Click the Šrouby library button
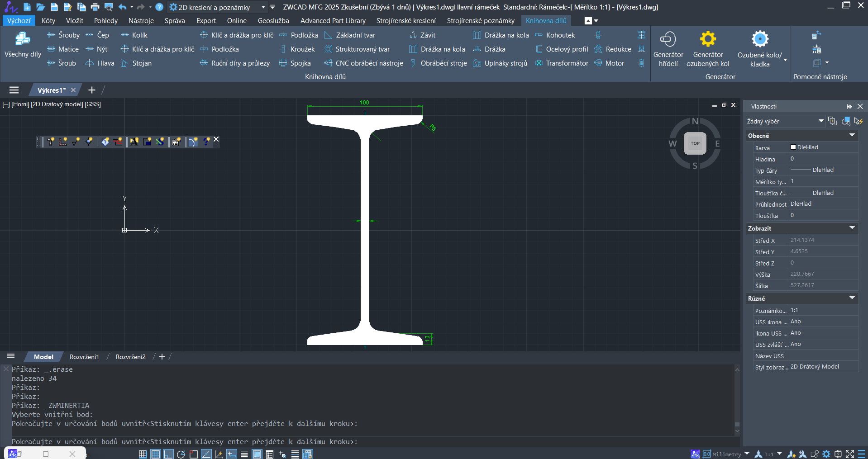Viewport: 868px width, 459px height. (x=63, y=35)
